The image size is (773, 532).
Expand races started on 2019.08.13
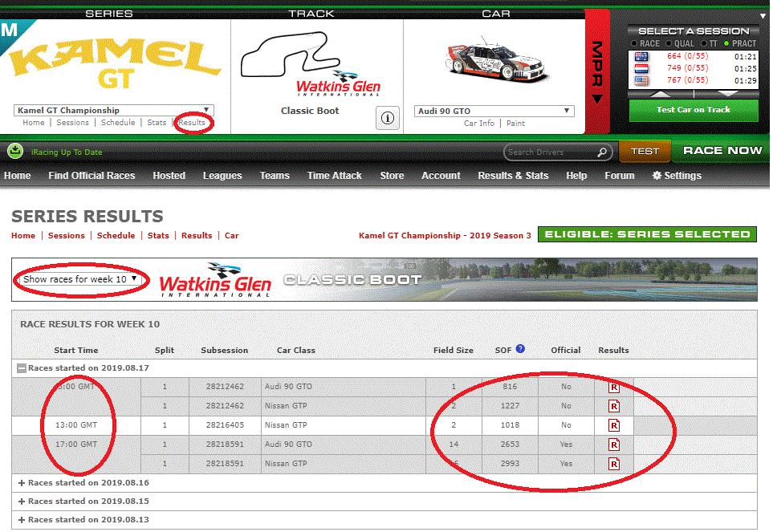click(21, 520)
